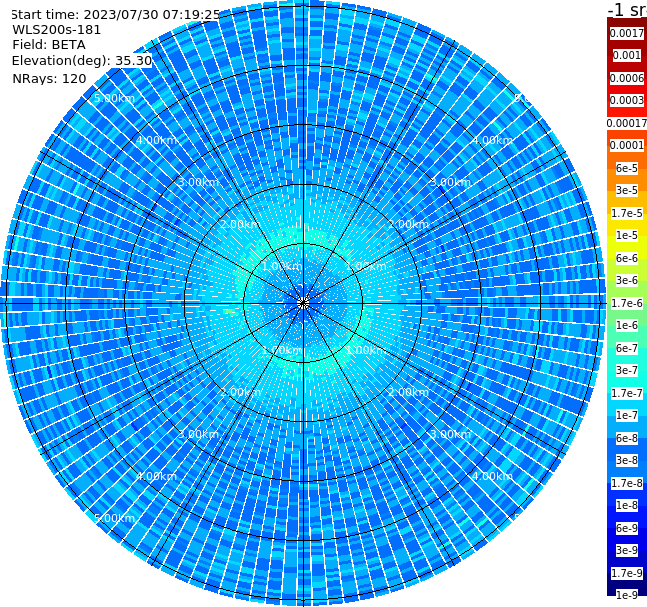
Task: Click the 6e-5 colorbar tick
Action: coord(627,168)
